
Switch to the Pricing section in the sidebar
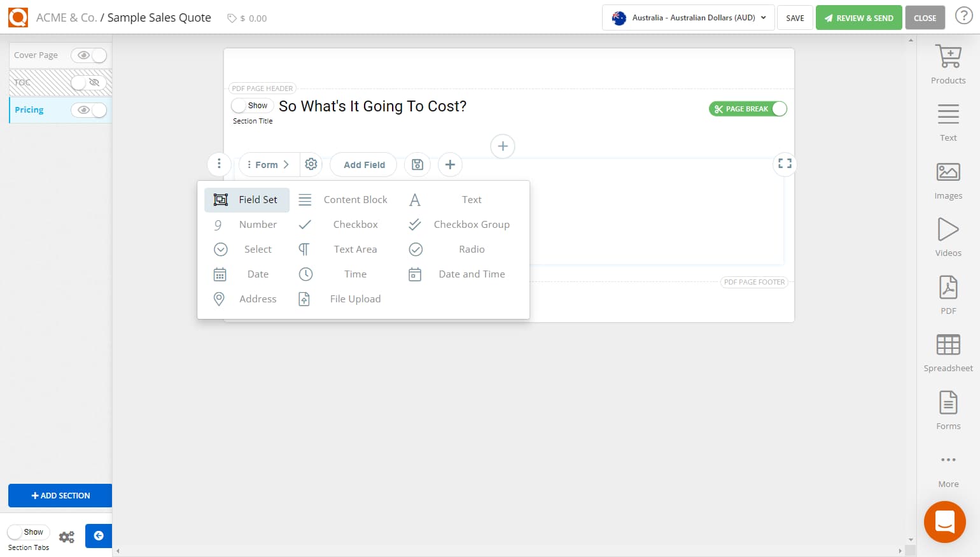point(29,109)
